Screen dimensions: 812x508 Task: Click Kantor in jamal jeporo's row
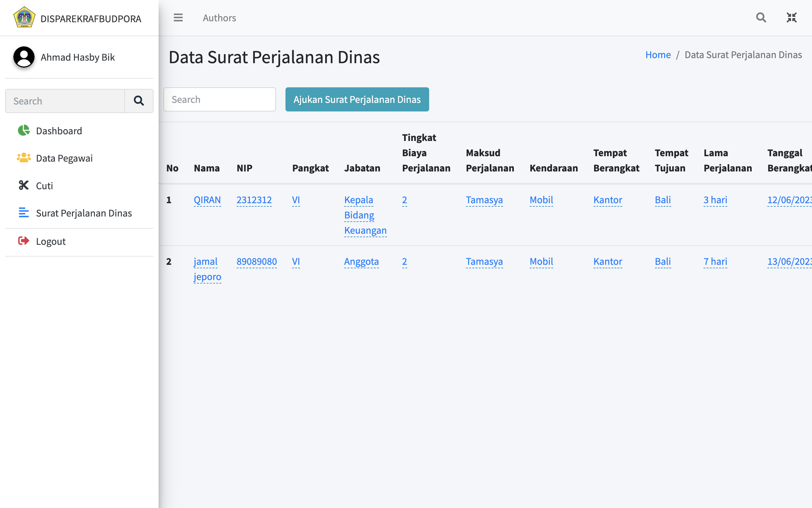pyautogui.click(x=608, y=261)
